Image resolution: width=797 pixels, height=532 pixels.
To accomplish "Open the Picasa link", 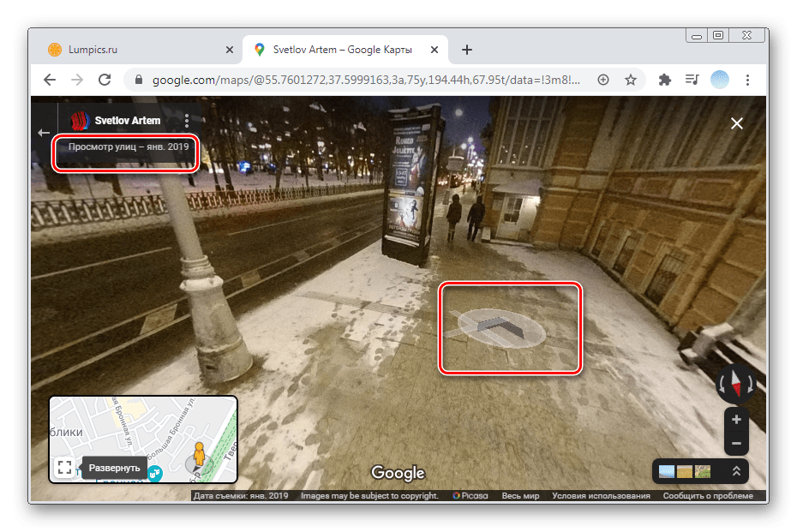I will pos(470,495).
